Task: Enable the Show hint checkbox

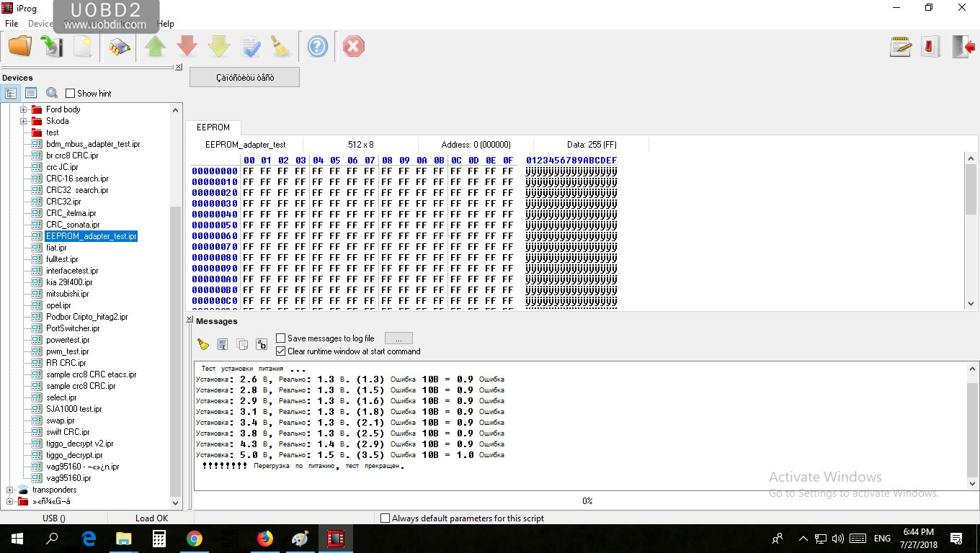Action: pos(71,94)
